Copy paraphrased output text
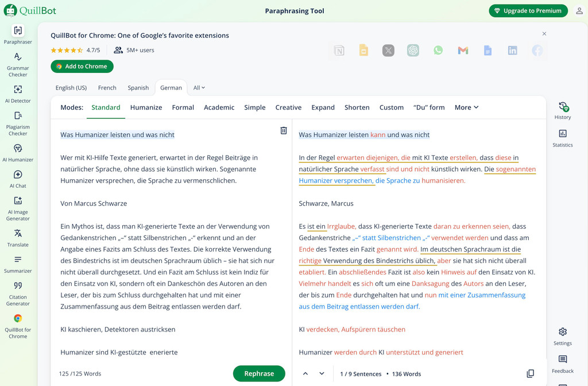This screenshot has height=386, width=588. 530,373
